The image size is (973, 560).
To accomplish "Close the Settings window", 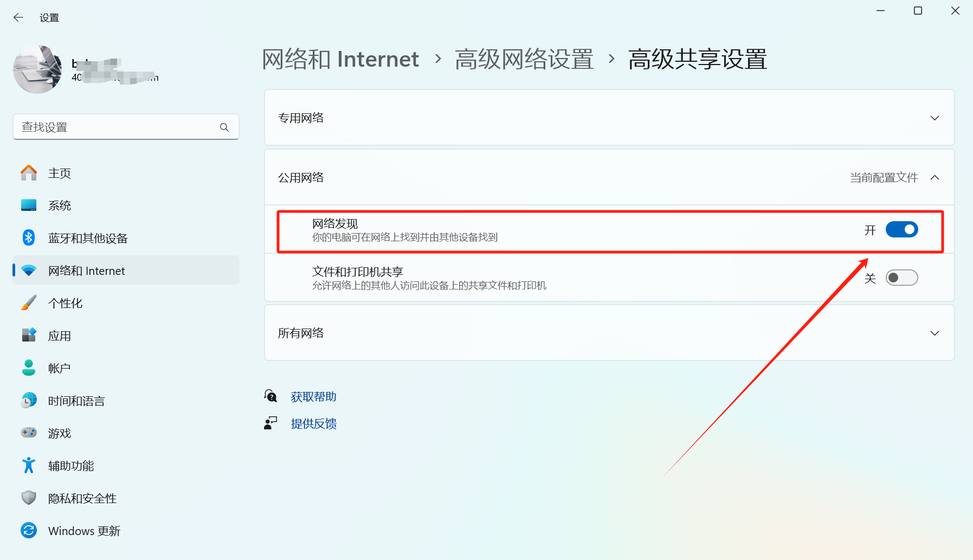I will pyautogui.click(x=955, y=11).
